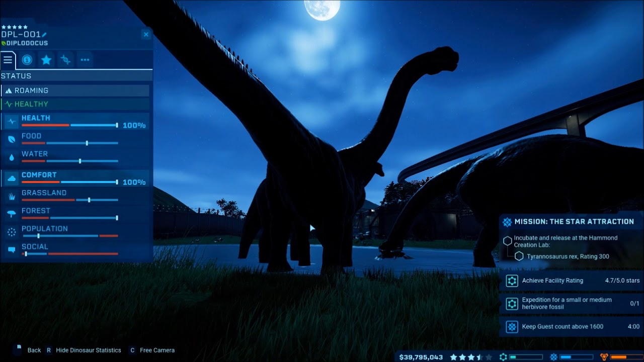Click the Tyrannosaurus rex objective hexagon
Image resolution: width=644 pixels, height=362 pixels.
tap(519, 256)
